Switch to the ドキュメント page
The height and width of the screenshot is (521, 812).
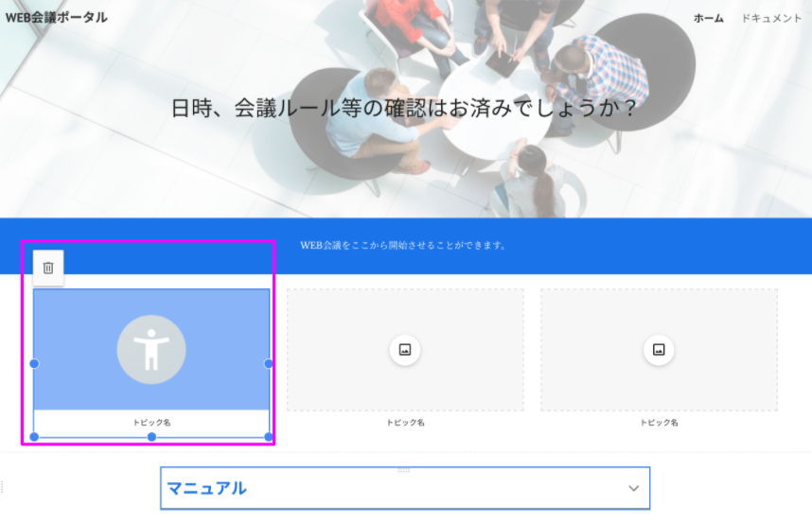pos(771,18)
